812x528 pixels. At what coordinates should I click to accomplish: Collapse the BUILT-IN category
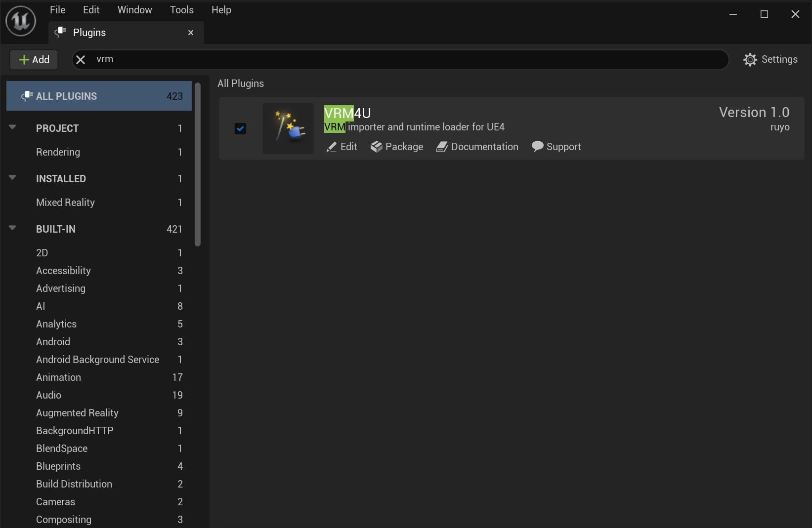pos(13,228)
